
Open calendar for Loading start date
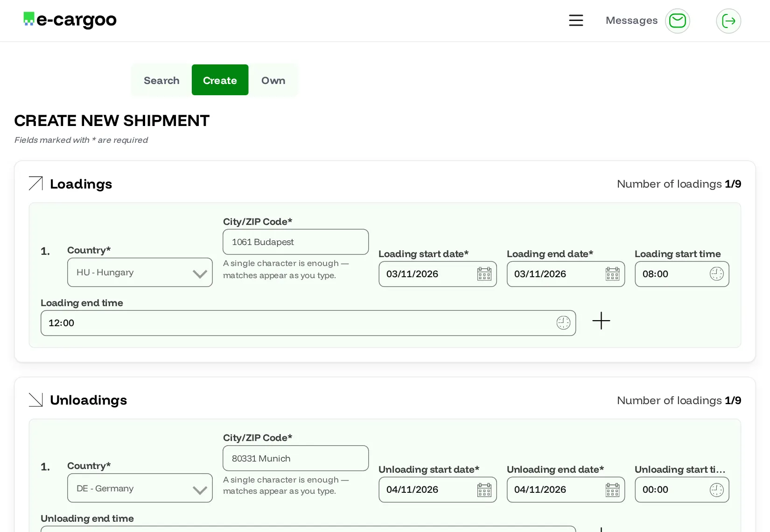click(484, 274)
